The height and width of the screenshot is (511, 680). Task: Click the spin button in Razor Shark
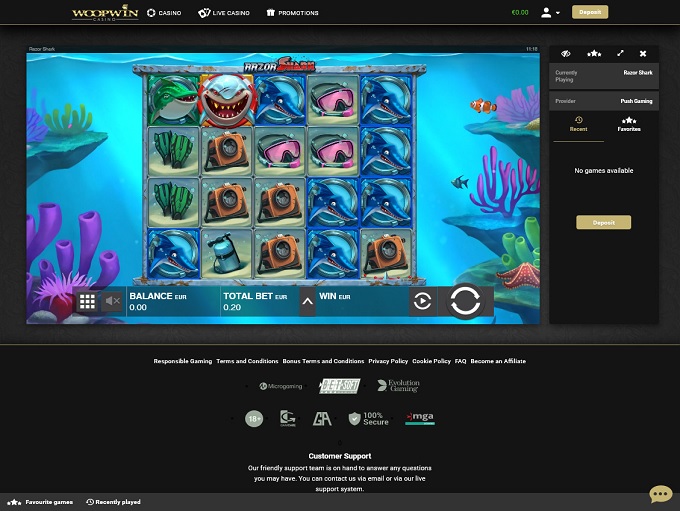[x=465, y=300]
